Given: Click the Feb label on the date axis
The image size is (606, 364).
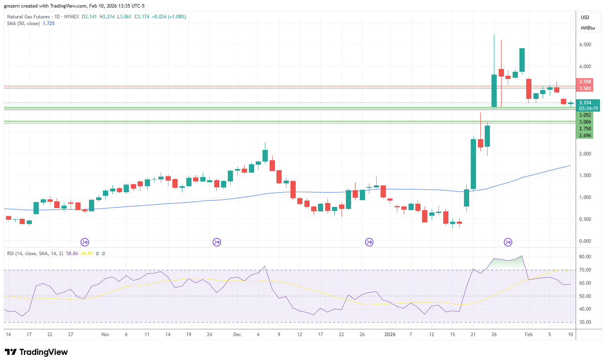Looking at the screenshot, I should point(529,334).
